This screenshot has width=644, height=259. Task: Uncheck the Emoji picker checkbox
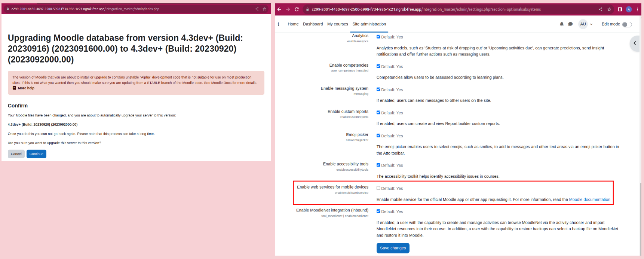[x=378, y=136]
